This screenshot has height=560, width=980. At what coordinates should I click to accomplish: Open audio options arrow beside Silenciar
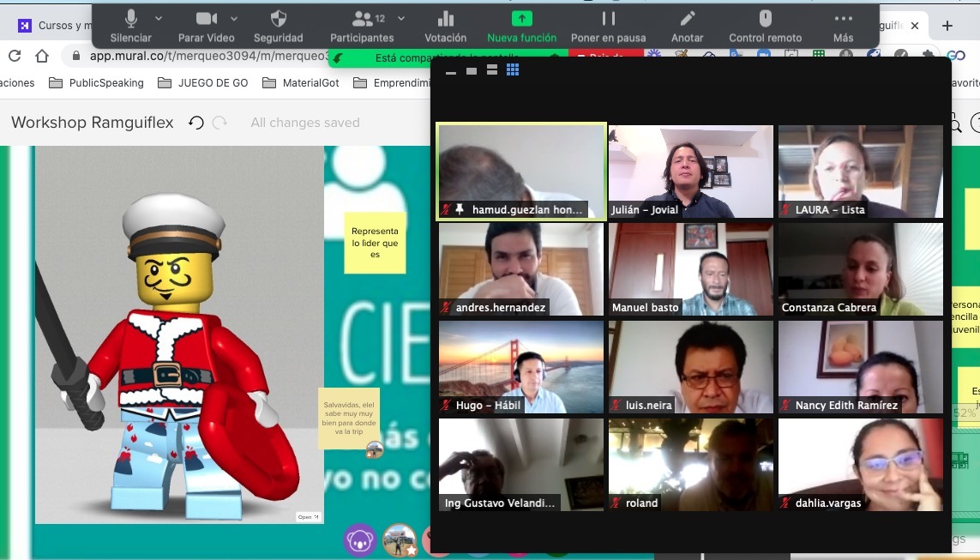(159, 19)
